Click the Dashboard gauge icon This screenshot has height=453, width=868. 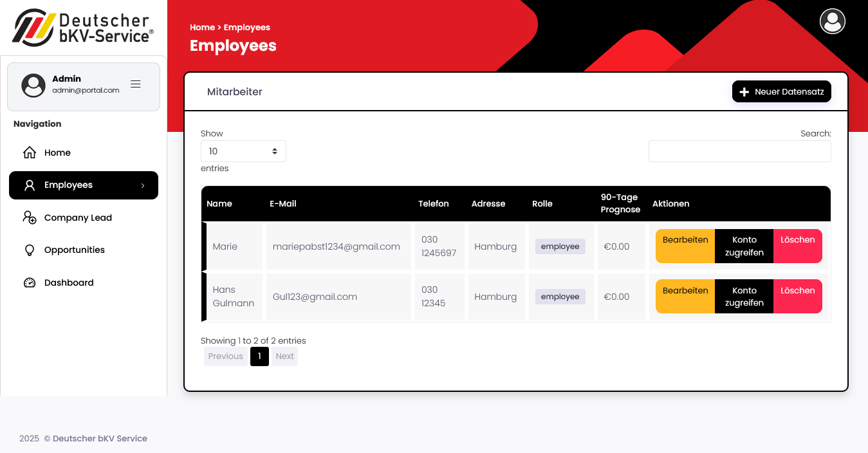(30, 282)
